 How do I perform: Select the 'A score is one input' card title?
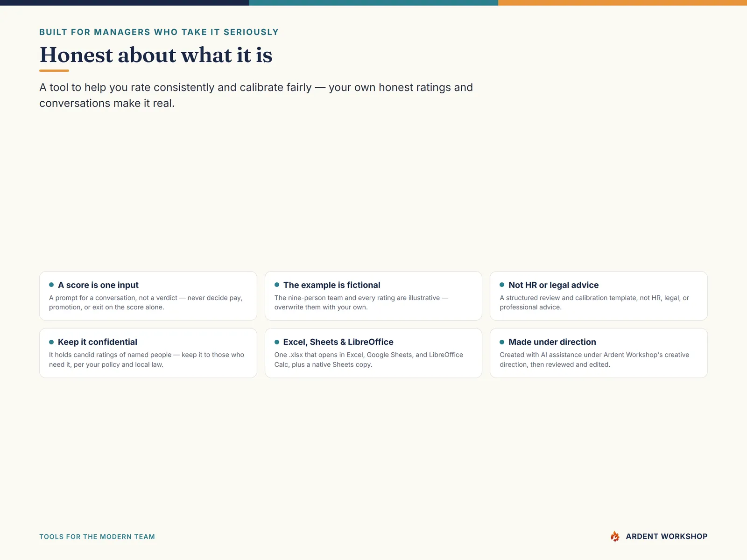click(98, 285)
